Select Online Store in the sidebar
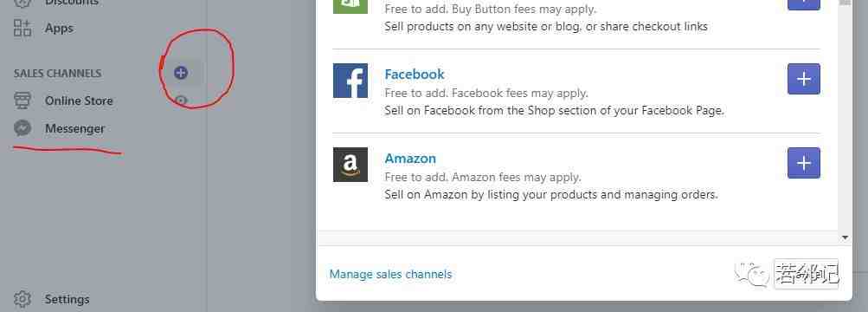The width and height of the screenshot is (868, 312). (x=79, y=101)
